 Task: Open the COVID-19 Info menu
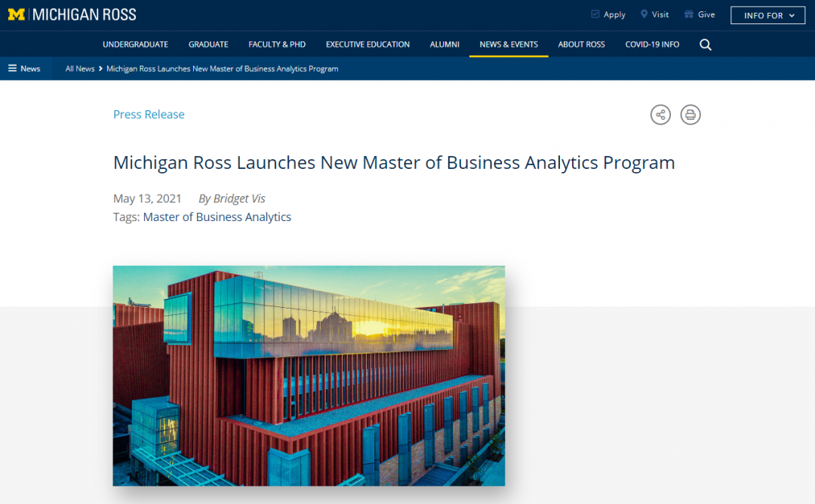coord(652,45)
